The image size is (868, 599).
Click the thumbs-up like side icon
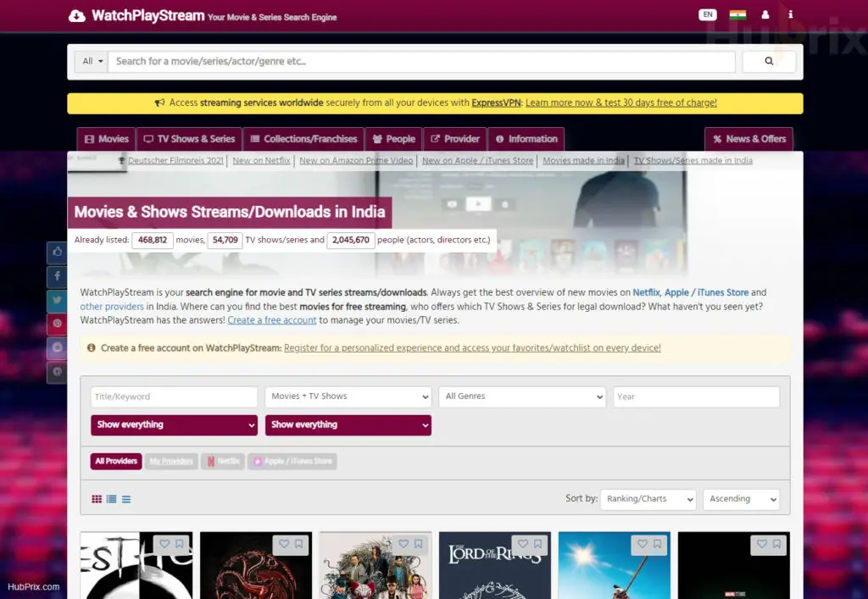57,252
